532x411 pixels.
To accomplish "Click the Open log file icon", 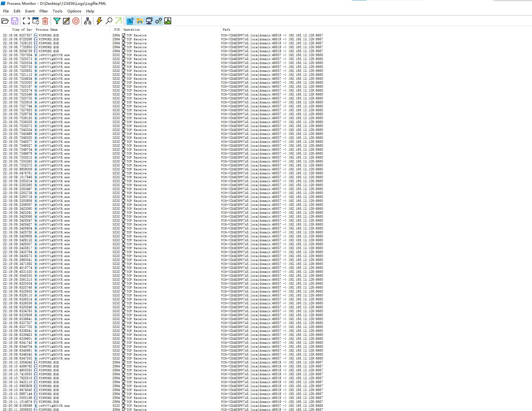I will click(5, 21).
